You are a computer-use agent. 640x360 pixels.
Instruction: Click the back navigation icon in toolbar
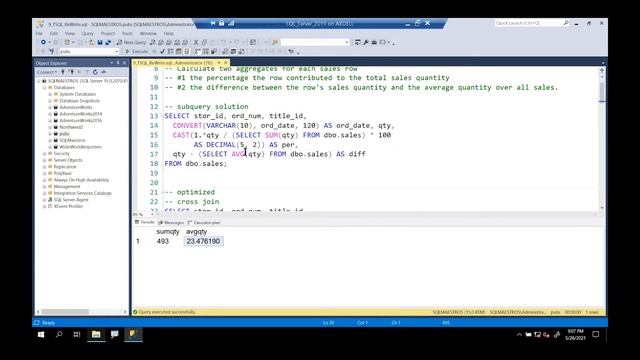43,42
